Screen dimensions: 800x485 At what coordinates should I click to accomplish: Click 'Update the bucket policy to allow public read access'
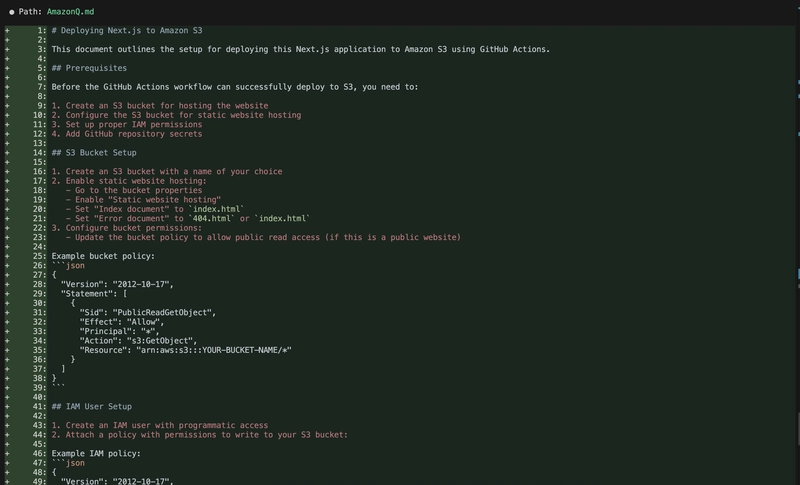197,238
